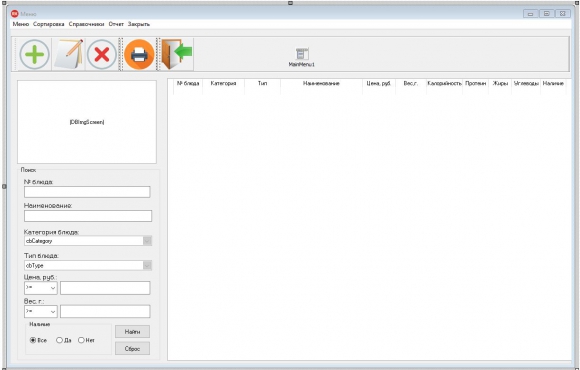The height and width of the screenshot is (370, 580).
Task: Expand the cbType dish type dropdown
Action: coord(147,265)
